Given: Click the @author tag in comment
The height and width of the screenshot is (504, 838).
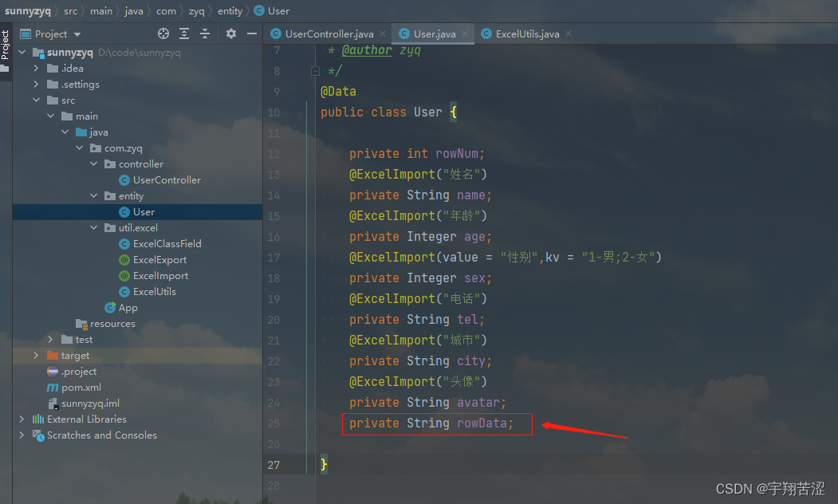Looking at the screenshot, I should click(367, 50).
